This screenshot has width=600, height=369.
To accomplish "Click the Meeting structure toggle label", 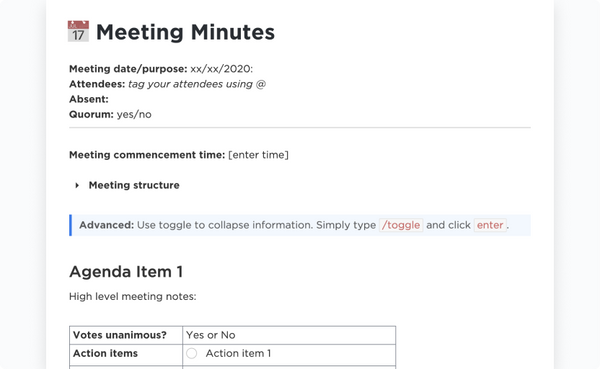I will [134, 185].
